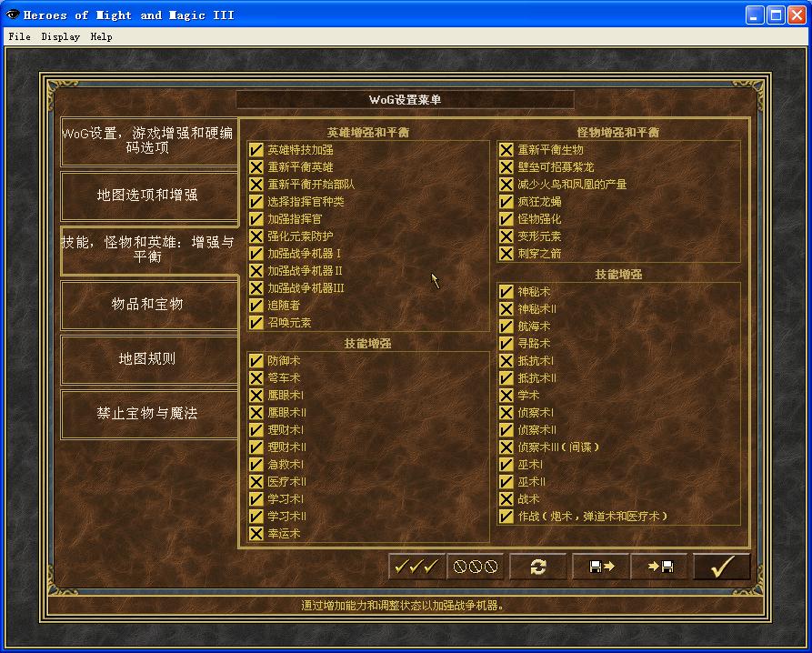Toggle the 召唤元素 checkbox
Viewport: 812px width, 653px height.
256,323
